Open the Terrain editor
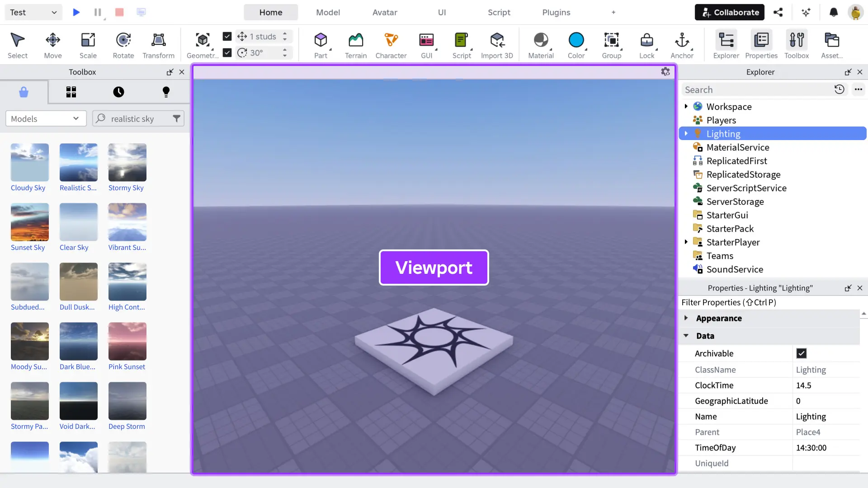868x488 pixels. (x=356, y=44)
